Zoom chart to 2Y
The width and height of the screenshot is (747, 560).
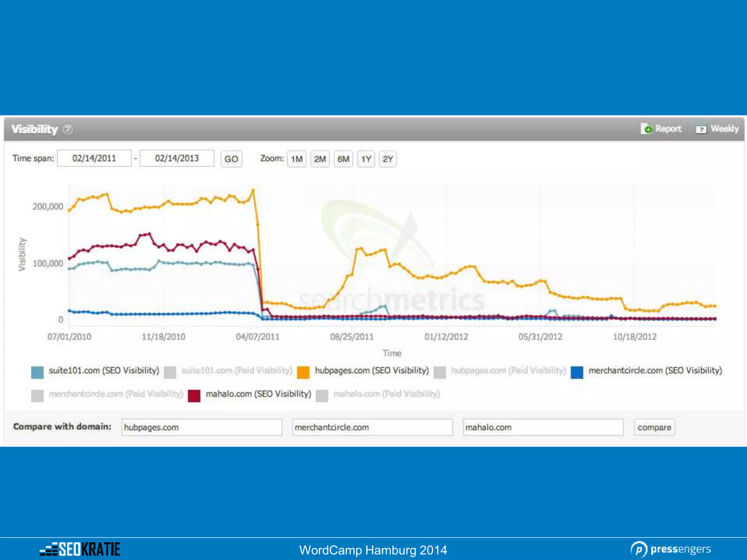pos(388,159)
